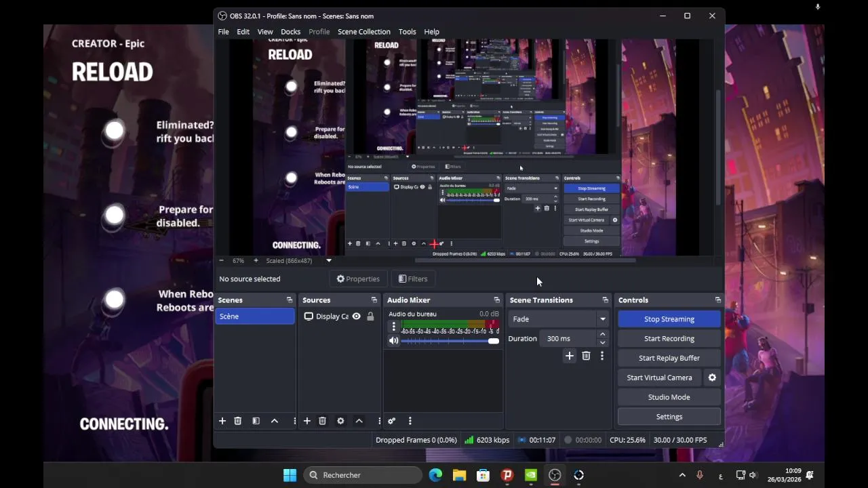Zoom out preview with minus icon
This screenshot has height=488, width=868.
pos(221,260)
